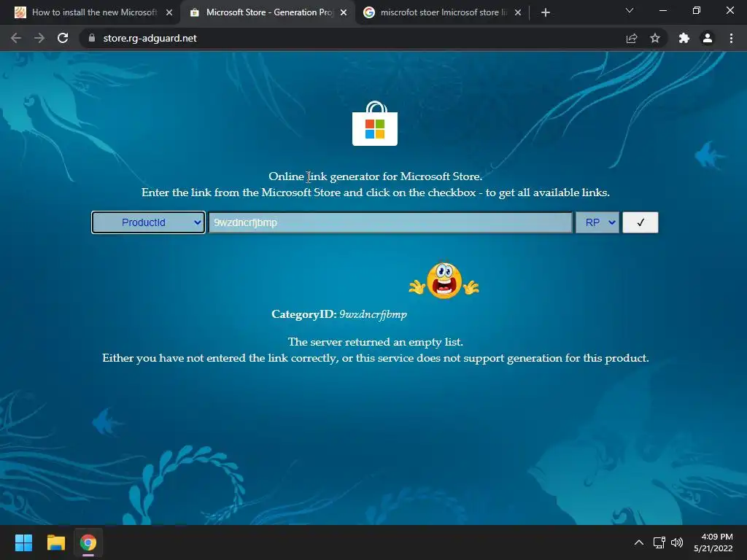747x560 pixels.
Task: Click the CategoryID 9wzdncrfjbmp text
Action: coord(339,314)
